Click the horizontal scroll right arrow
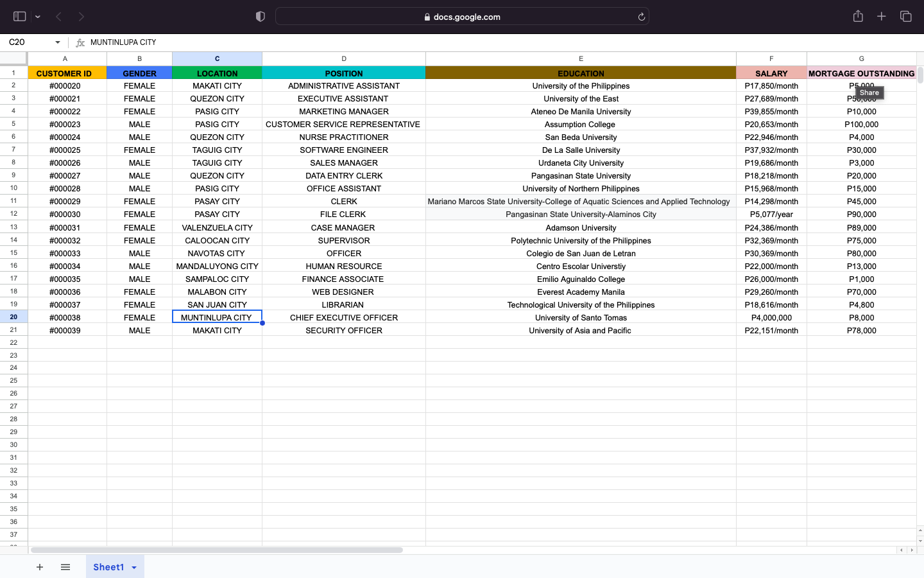924x578 pixels. tap(912, 550)
